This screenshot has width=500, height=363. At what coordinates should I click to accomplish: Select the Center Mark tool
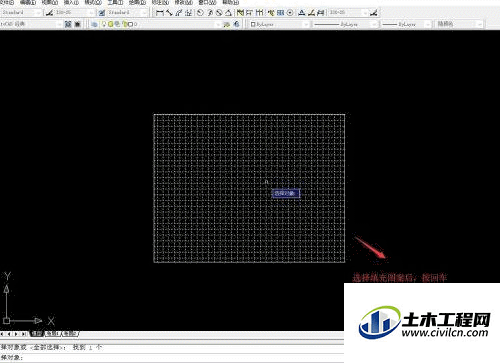[x=290, y=13]
